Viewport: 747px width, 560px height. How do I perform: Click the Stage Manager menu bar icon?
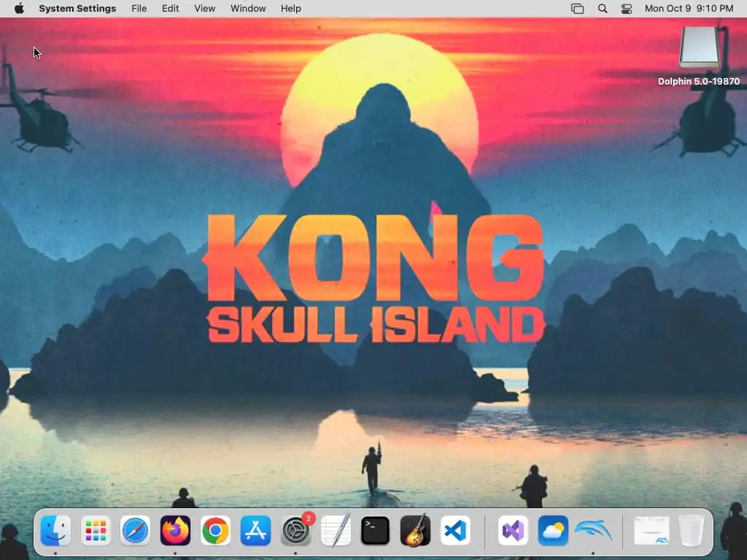click(578, 9)
